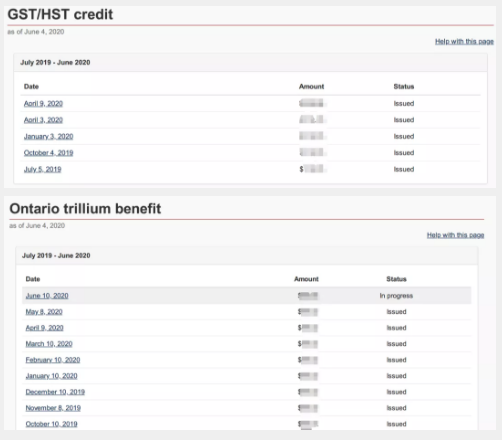Click the 'Issued' status in the October 10, 2019 row
The height and width of the screenshot is (440, 502).
(x=396, y=424)
